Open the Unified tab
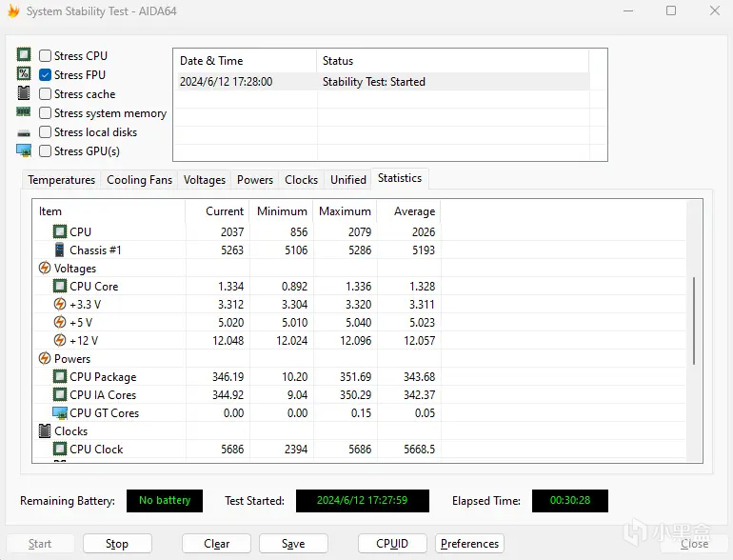Image resolution: width=733 pixels, height=560 pixels. pyautogui.click(x=348, y=180)
